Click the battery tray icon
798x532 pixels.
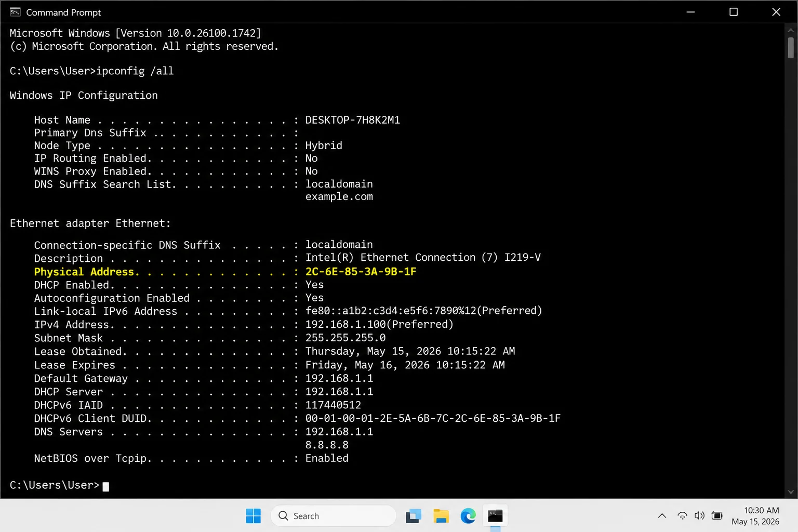coord(717,516)
